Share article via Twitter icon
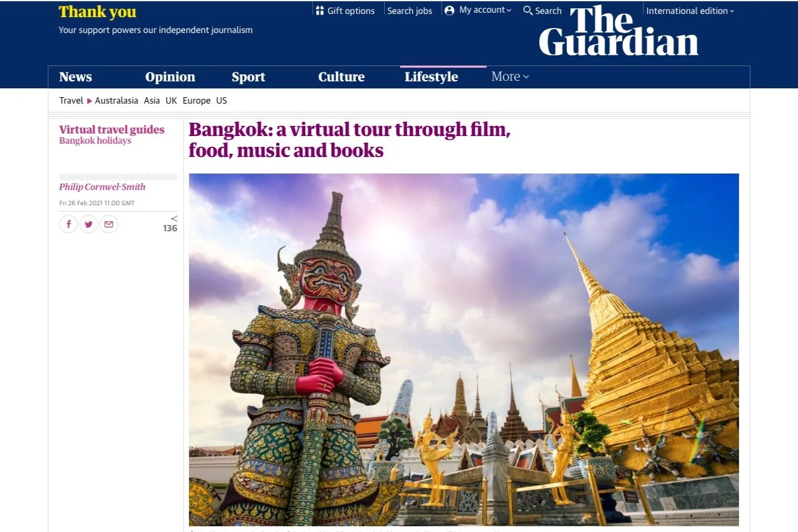 click(89, 224)
